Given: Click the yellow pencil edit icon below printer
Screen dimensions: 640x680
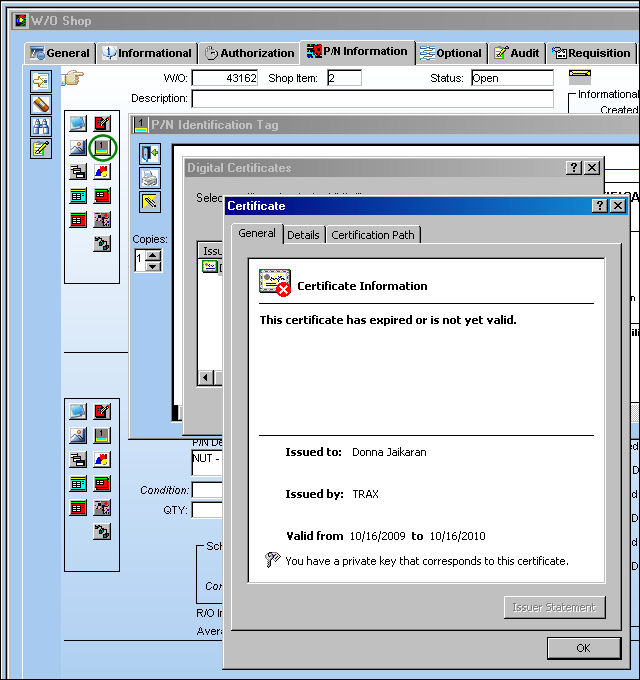Looking at the screenshot, I should [150, 202].
